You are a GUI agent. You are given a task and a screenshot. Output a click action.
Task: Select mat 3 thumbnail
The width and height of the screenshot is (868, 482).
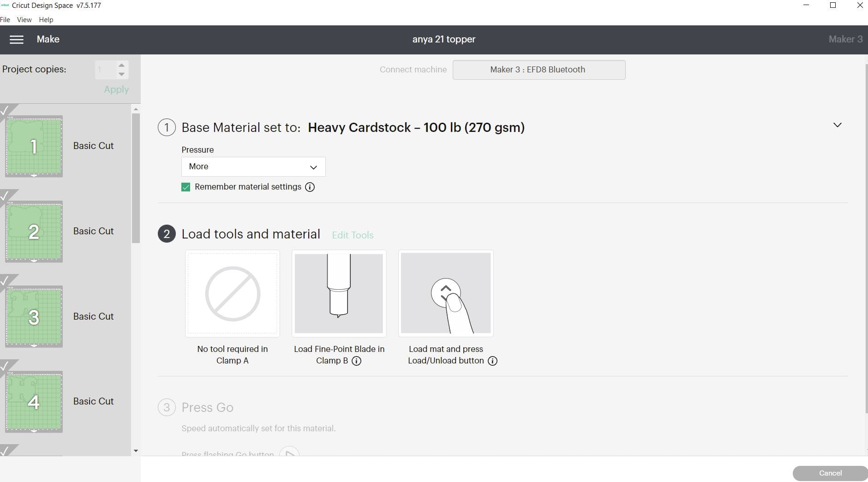click(34, 317)
